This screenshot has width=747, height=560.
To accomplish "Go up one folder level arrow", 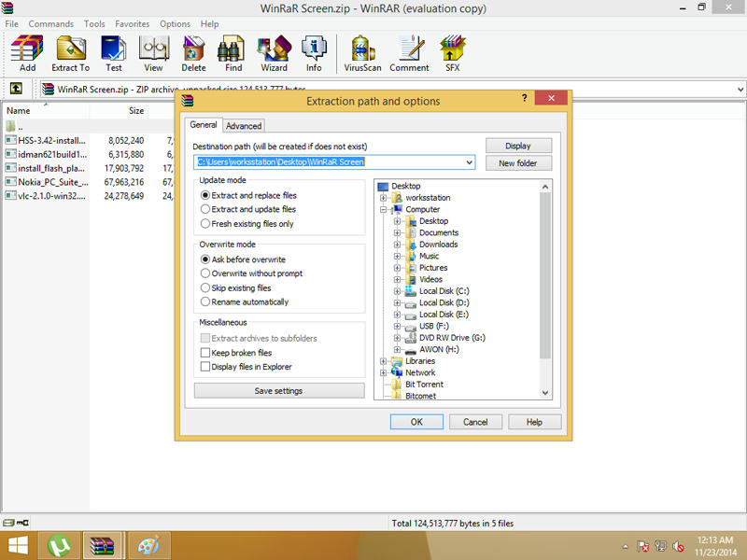I will [16, 88].
